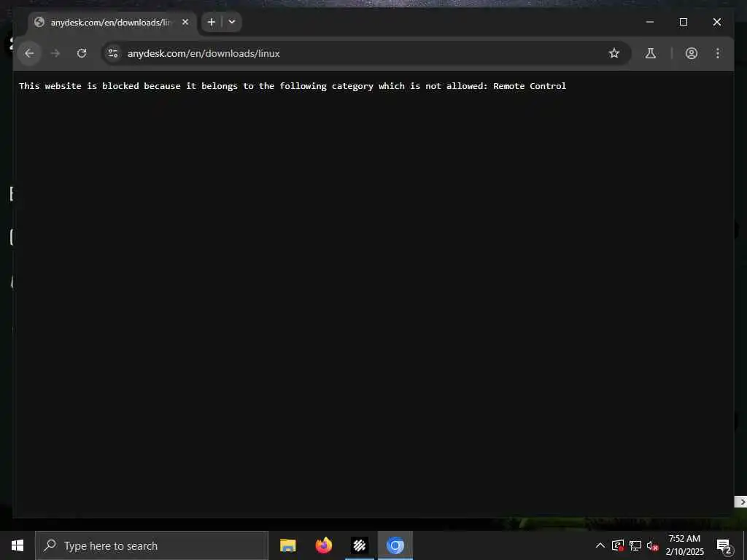Open the Chrome Labs flask icon

click(650, 53)
